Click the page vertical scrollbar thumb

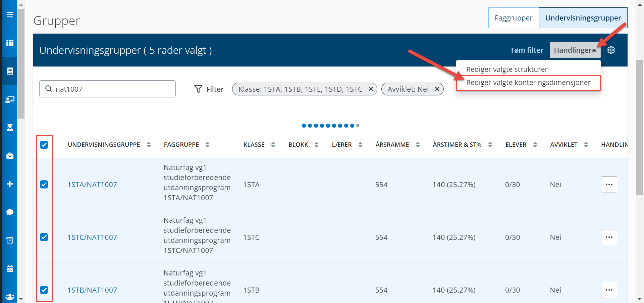[x=640, y=128]
